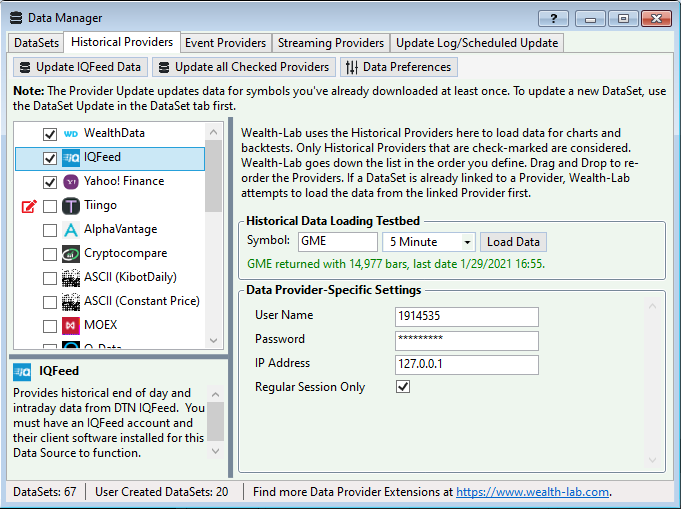Viewport: 681px width, 509px height.
Task: Click the Symbol input field with GME
Action: click(338, 241)
